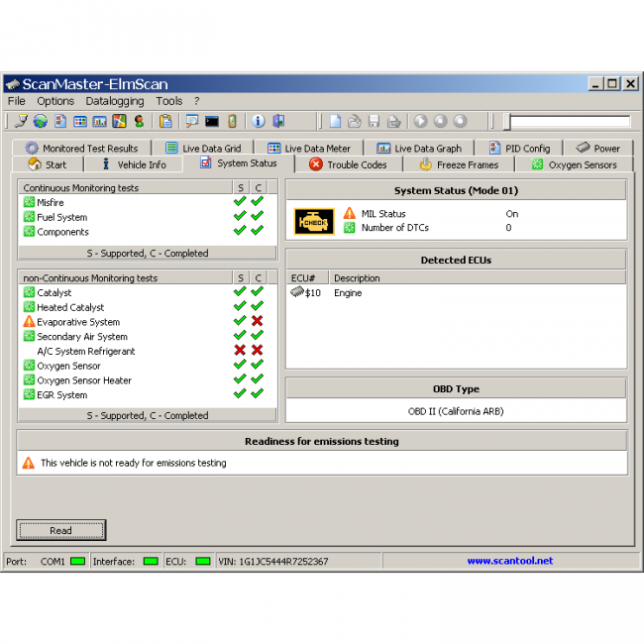Viewport: 644px width, 644px height.
Task: Select the Fuel System test row
Action: pos(148,217)
